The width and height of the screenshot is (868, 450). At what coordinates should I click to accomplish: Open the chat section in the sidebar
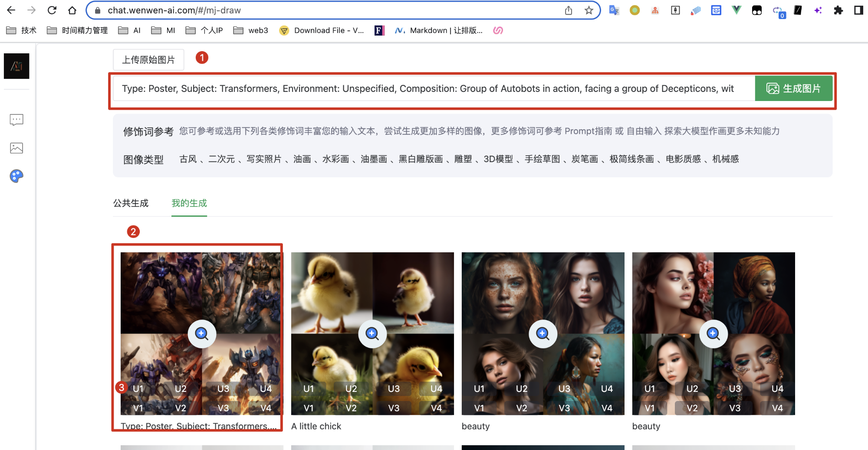click(16, 120)
